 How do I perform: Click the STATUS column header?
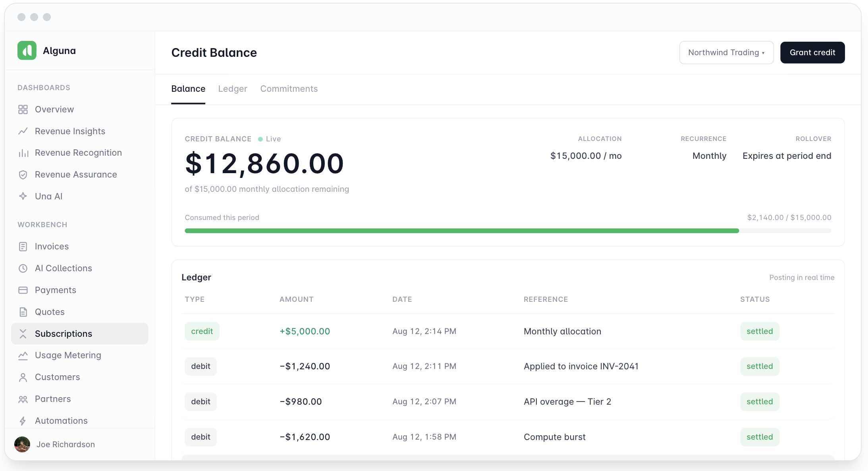755,299
